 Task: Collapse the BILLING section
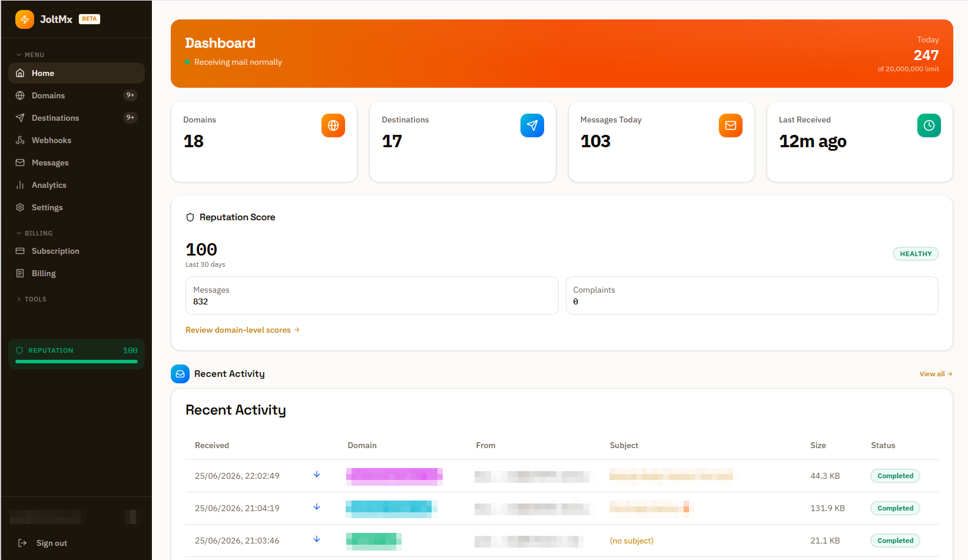(34, 233)
